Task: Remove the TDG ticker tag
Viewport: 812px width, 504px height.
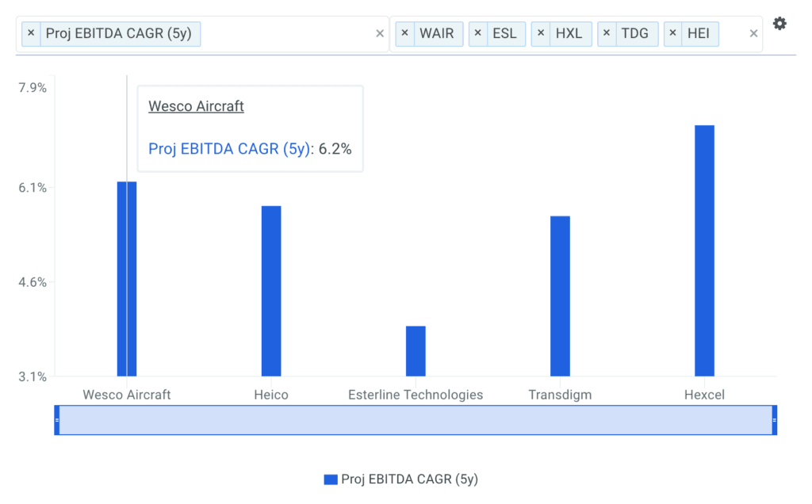Action: [607, 33]
